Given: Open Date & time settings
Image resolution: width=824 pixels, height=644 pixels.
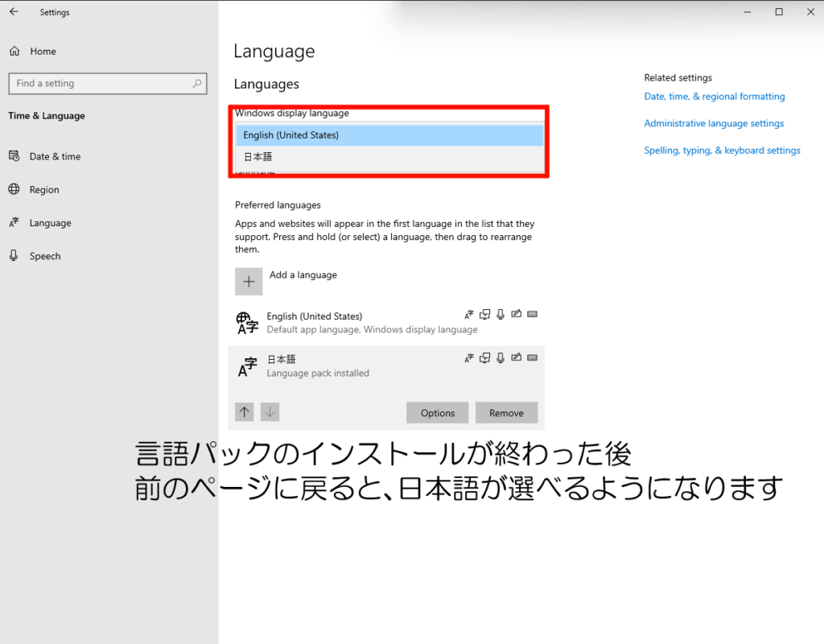Looking at the screenshot, I should coord(55,156).
